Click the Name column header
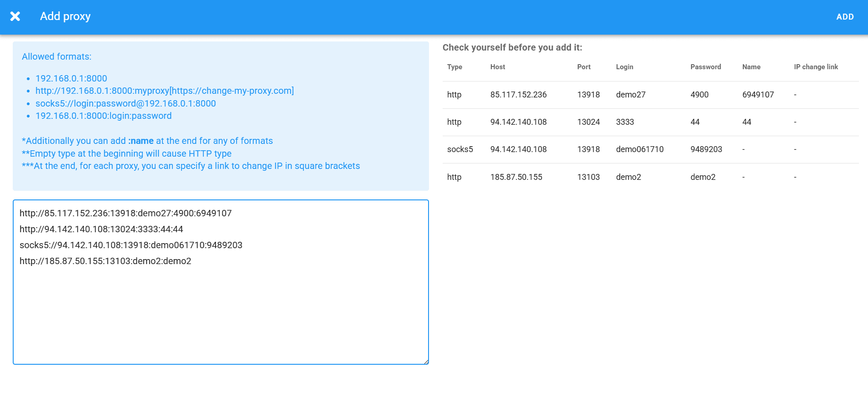 (751, 67)
